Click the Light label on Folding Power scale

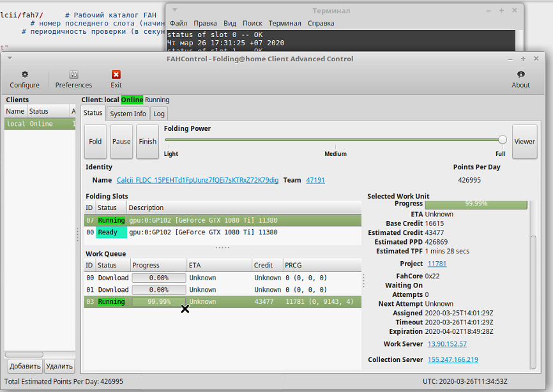[x=171, y=154]
